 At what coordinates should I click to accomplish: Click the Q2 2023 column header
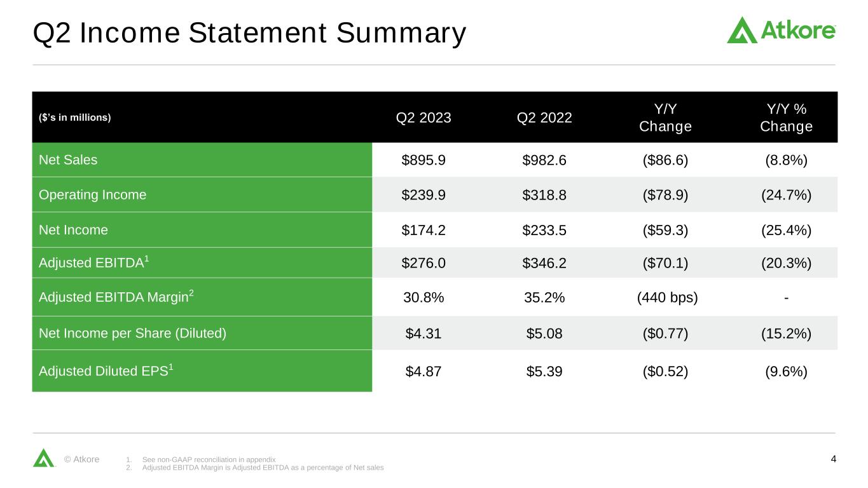pos(424,118)
